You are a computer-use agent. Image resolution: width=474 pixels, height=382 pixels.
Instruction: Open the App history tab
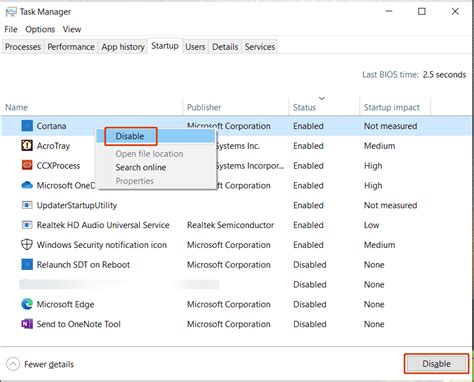point(123,47)
